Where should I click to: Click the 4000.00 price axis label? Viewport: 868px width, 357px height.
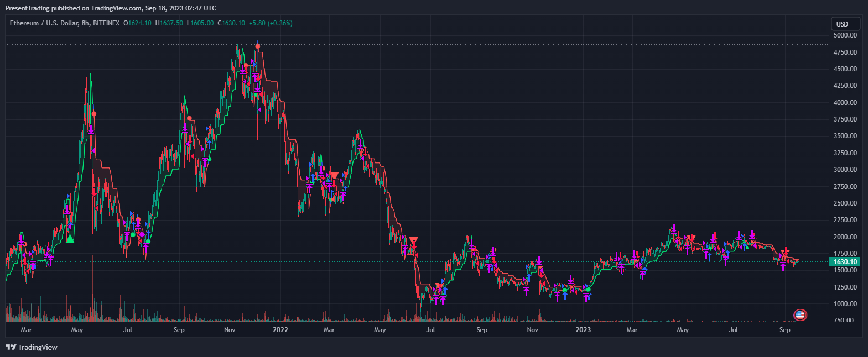tap(845, 103)
